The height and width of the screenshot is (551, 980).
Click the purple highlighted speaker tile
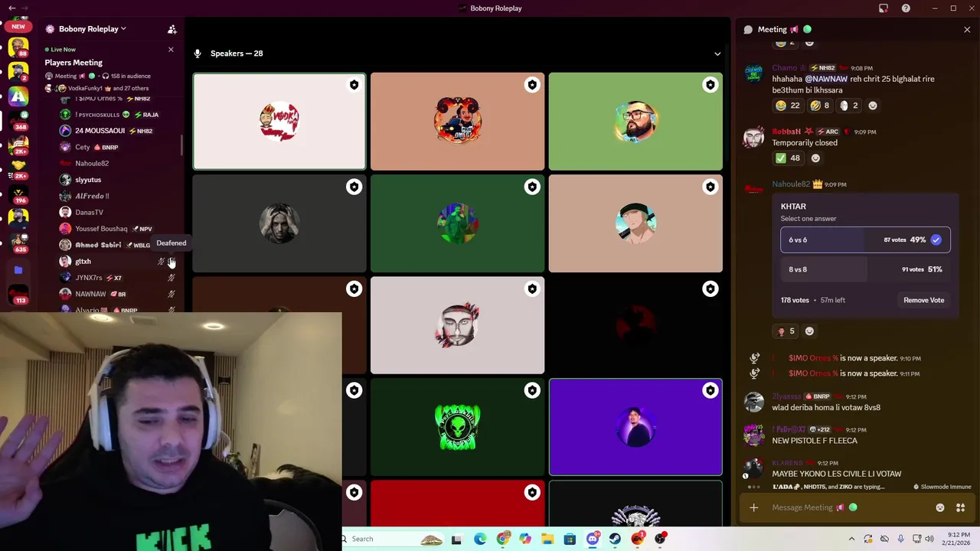point(635,427)
